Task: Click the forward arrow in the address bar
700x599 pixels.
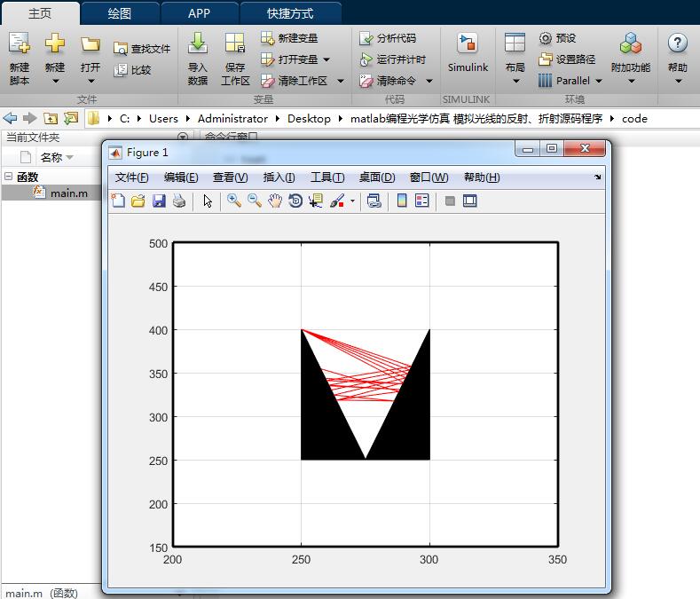Action: point(30,118)
